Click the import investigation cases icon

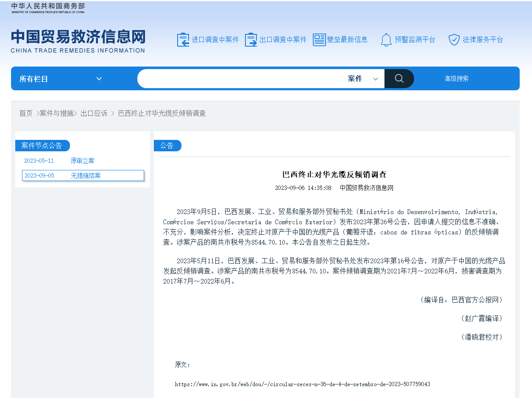tap(183, 39)
